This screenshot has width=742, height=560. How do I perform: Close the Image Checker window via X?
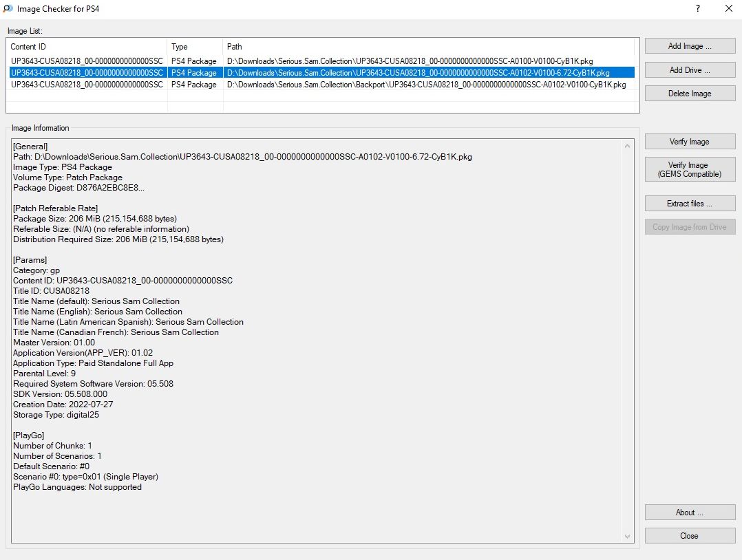pyautogui.click(x=728, y=9)
